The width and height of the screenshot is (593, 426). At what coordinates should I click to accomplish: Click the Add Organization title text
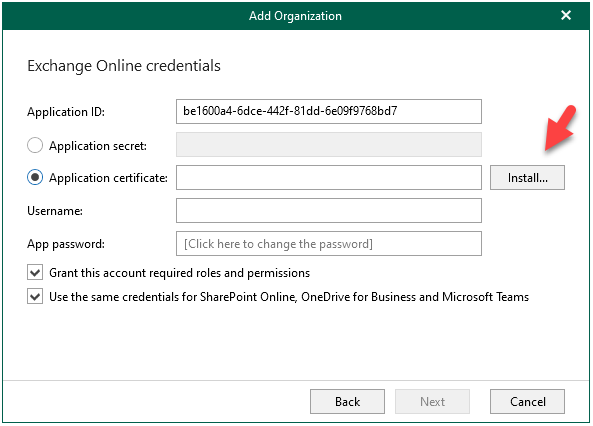295,16
